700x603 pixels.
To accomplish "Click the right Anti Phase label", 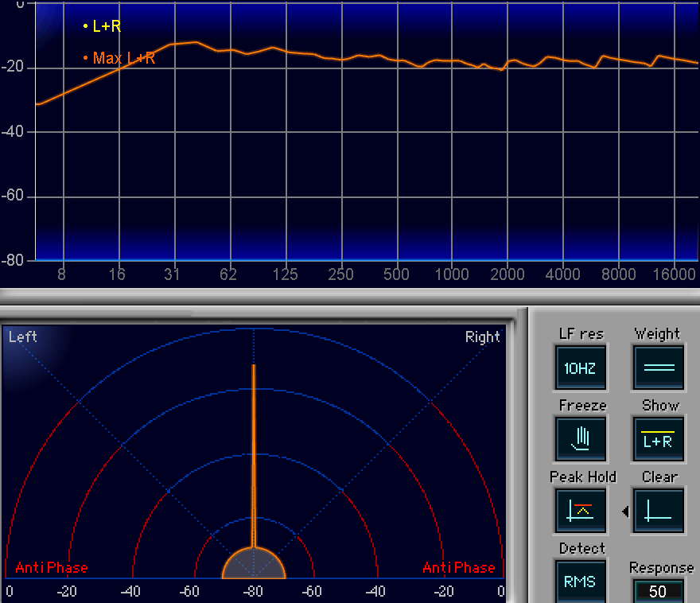I will [458, 568].
